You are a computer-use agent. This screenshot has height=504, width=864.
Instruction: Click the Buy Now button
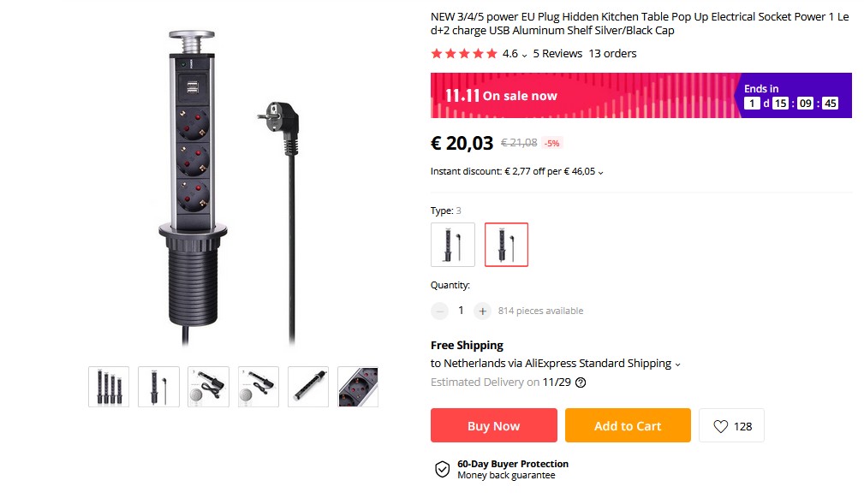(493, 425)
